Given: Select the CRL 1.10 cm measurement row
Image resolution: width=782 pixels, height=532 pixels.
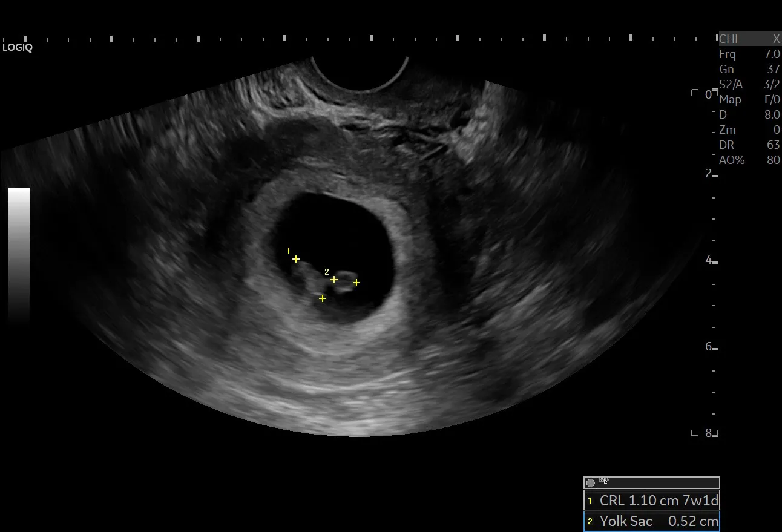Looking at the screenshot, I should tap(652, 501).
